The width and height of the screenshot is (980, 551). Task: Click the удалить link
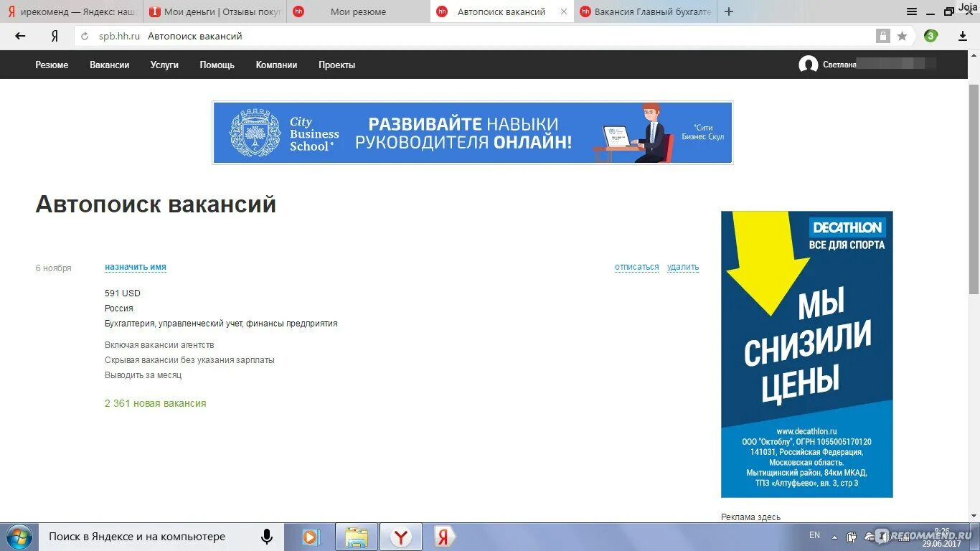coord(683,267)
